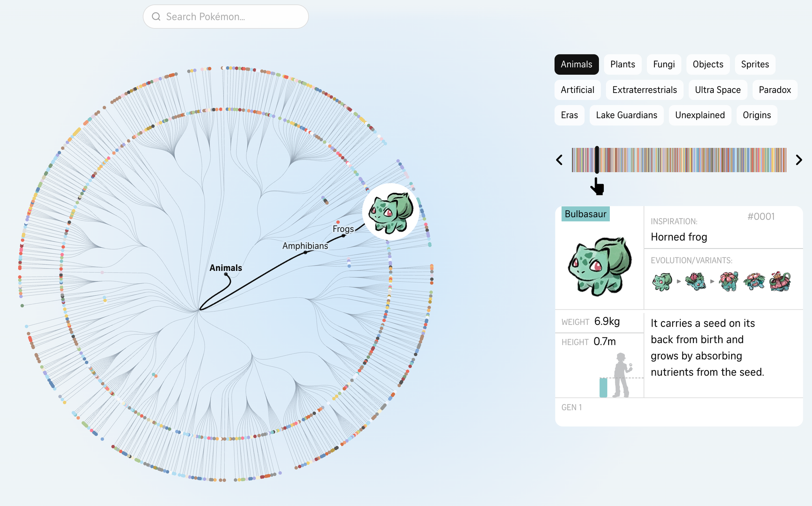
Task: Click the left arrow before color strip
Action: click(559, 160)
